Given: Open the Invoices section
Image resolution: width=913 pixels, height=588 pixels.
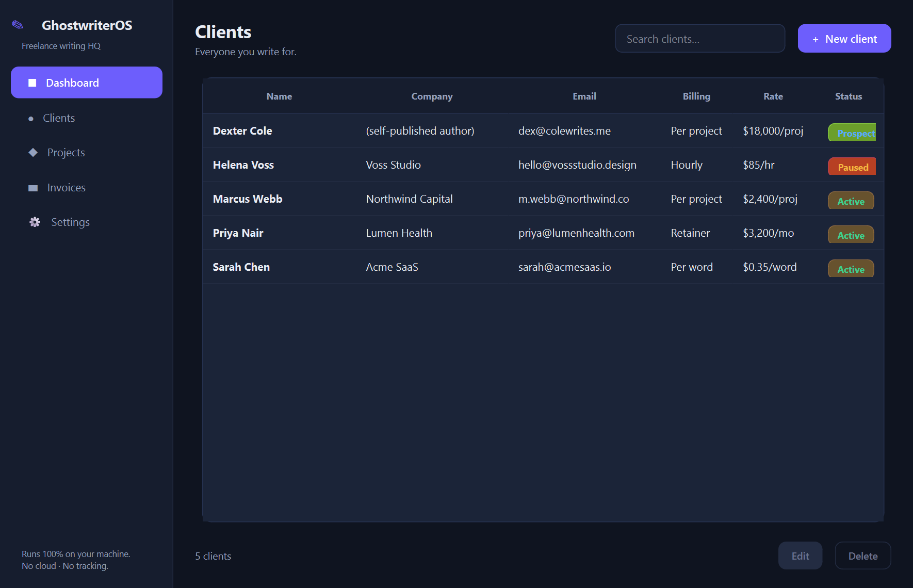Looking at the screenshot, I should click(87, 188).
